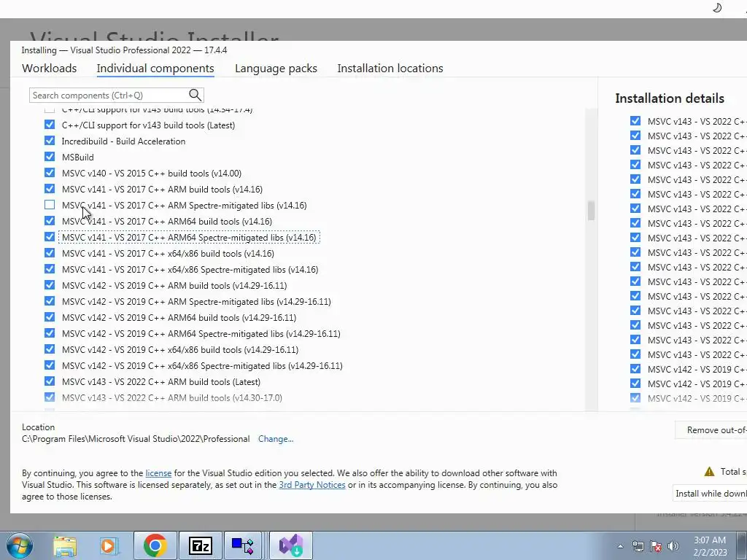The image size is (747, 560).
Task: Uncheck MSVC v142 ARM build tools
Action: tap(50, 285)
